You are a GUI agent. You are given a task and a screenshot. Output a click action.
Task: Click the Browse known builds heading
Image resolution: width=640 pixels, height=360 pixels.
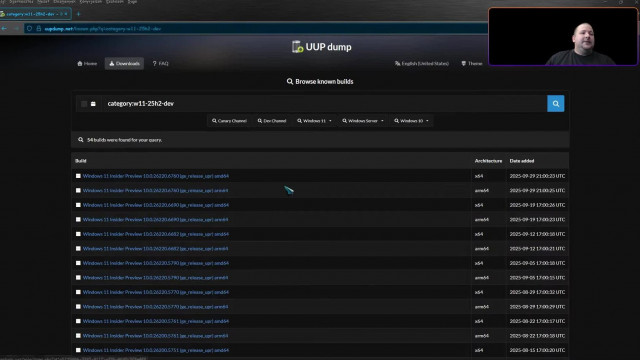(x=320, y=82)
